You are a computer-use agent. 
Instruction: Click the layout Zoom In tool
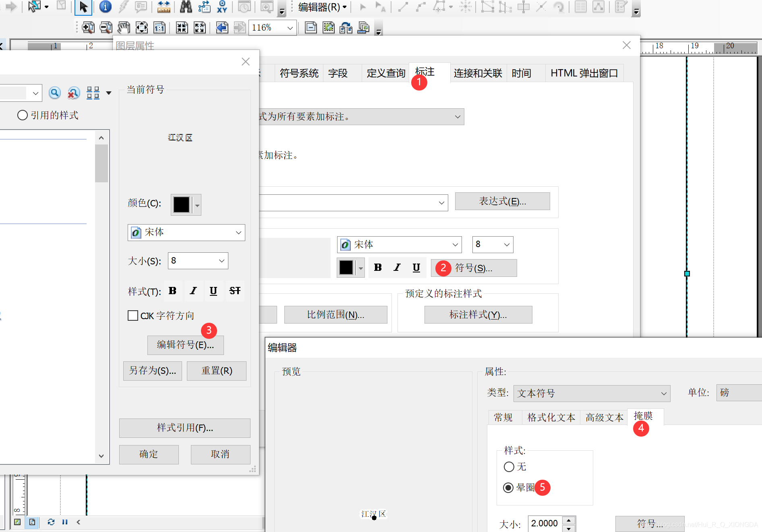coord(88,28)
